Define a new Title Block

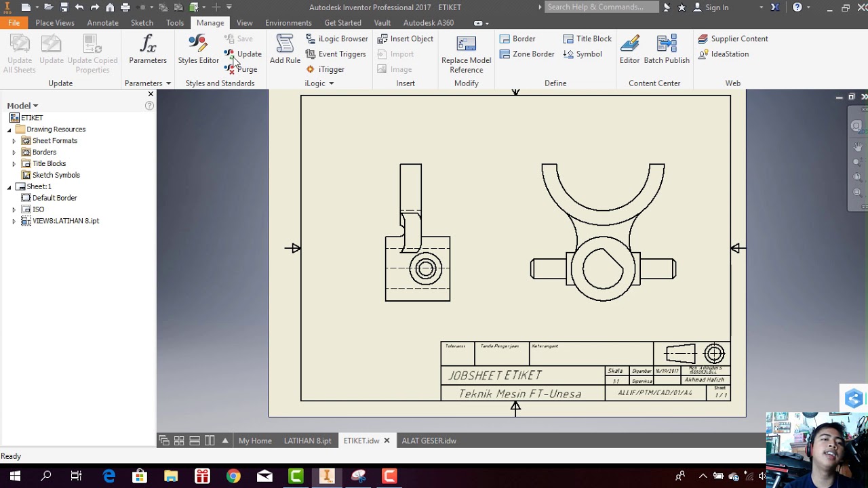click(x=587, y=39)
